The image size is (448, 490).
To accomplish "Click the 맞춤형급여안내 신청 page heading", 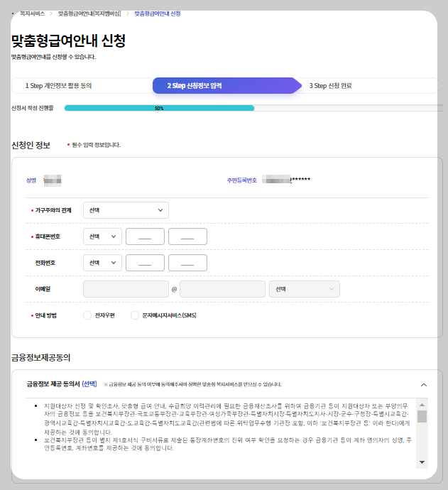I will pyautogui.click(x=68, y=40).
